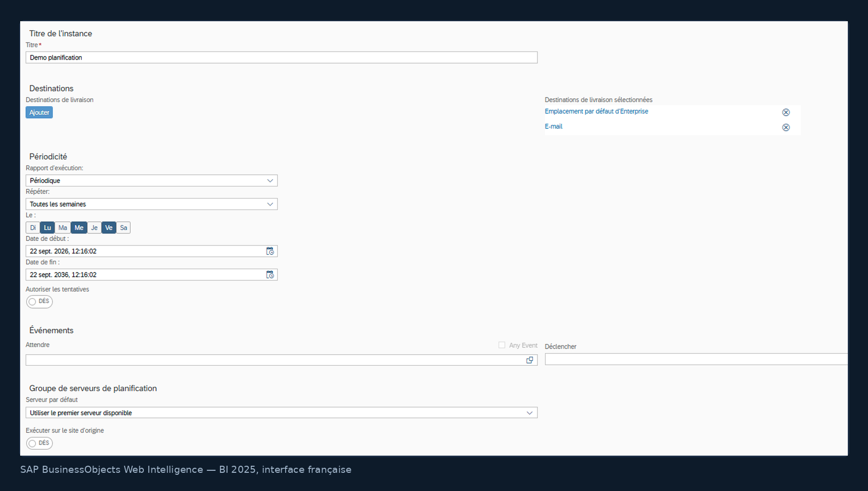Click Groupe de serveurs de planification heading

click(x=93, y=388)
